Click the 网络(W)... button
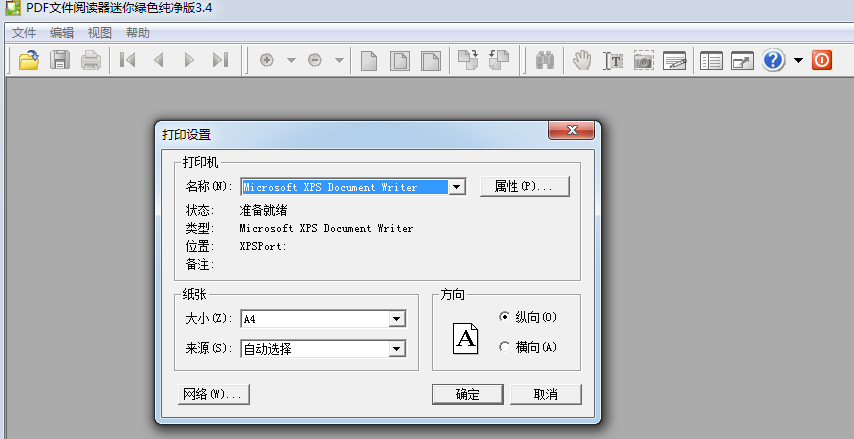This screenshot has height=439, width=854. [x=214, y=394]
